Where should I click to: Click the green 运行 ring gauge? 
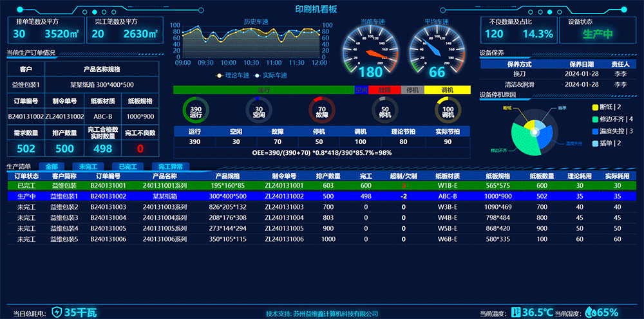coord(196,111)
